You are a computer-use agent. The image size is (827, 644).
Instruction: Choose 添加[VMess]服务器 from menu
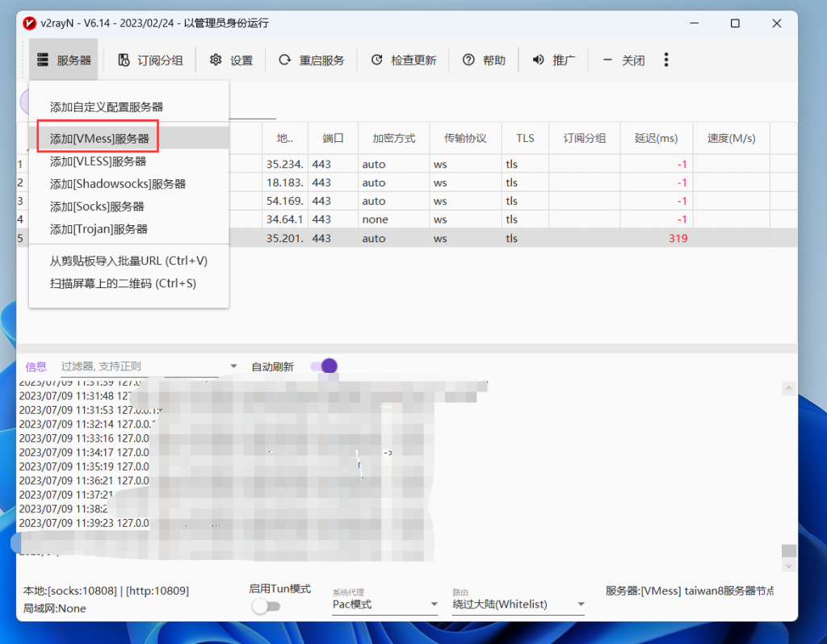click(x=128, y=139)
